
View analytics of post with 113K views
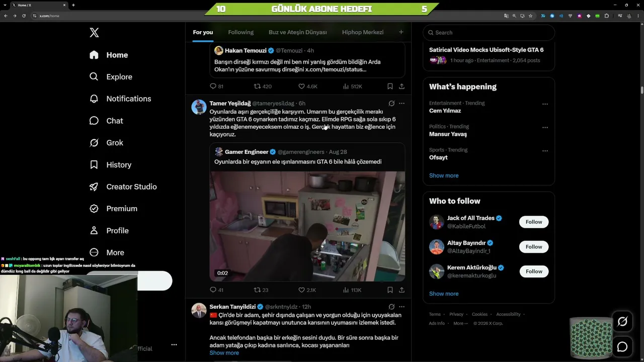(x=352, y=290)
